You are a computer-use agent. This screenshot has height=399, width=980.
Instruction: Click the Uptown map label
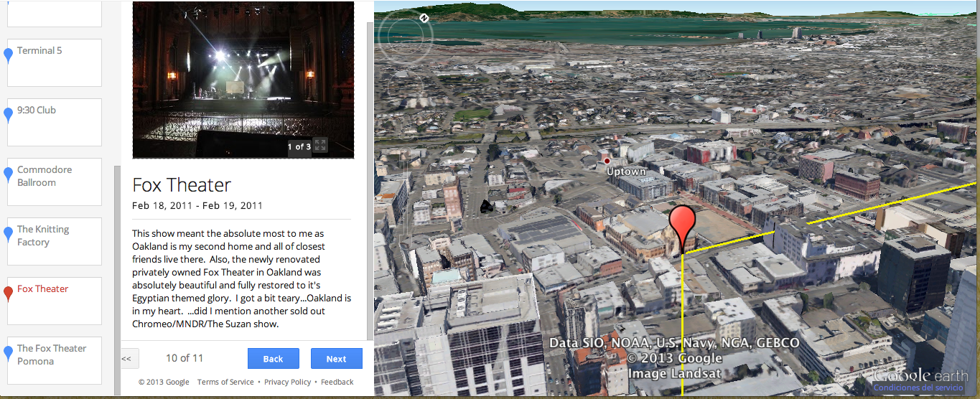(x=626, y=172)
